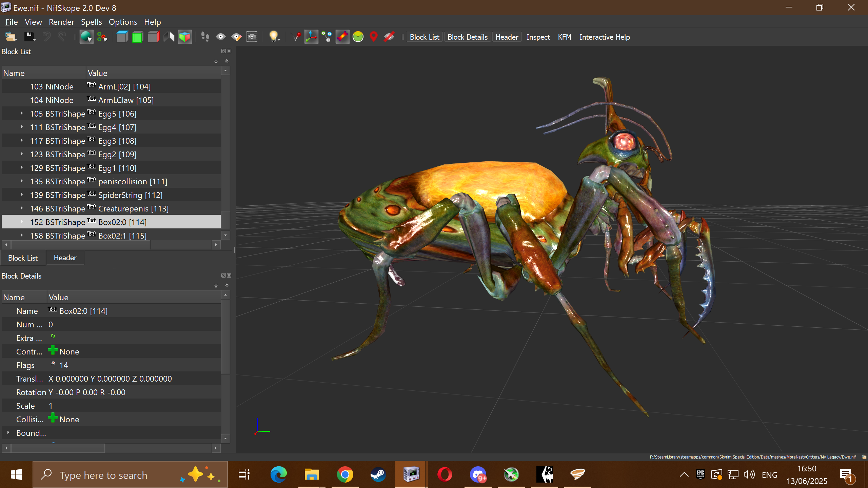Expand the Egg5 BSTriShape tree item

(x=22, y=114)
